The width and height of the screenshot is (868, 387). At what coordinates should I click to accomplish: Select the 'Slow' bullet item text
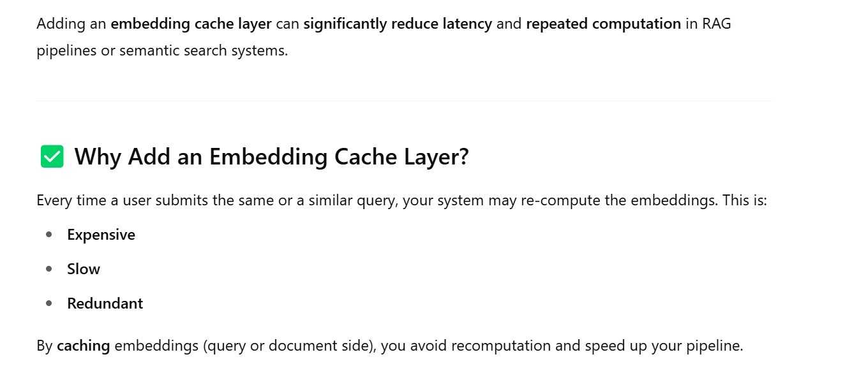[84, 269]
